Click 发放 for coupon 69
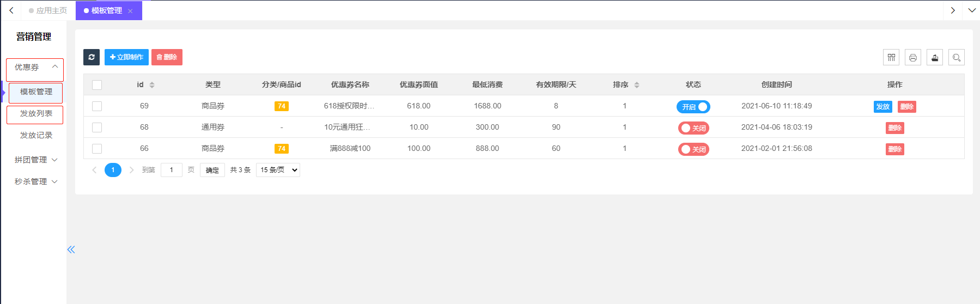 882,107
